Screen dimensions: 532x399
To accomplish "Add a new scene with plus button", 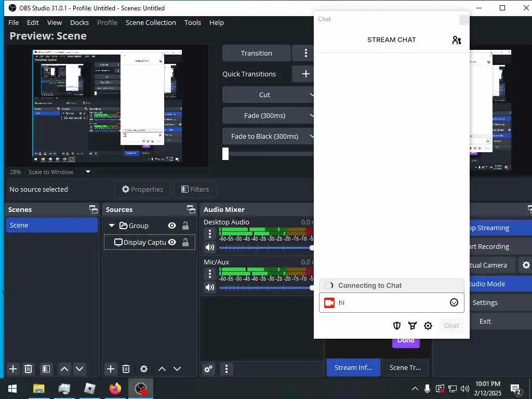I will [x=13, y=369].
